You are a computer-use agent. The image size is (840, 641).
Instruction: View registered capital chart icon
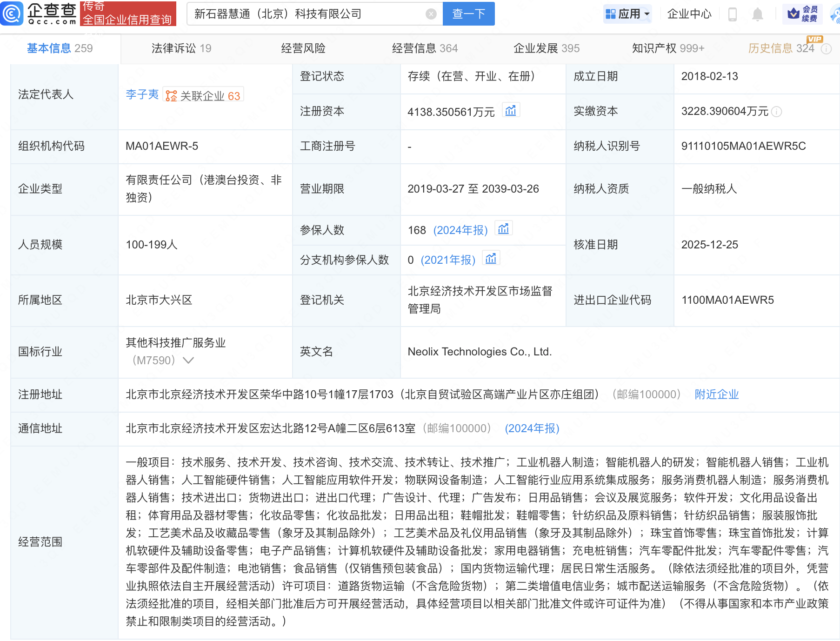[x=511, y=111]
